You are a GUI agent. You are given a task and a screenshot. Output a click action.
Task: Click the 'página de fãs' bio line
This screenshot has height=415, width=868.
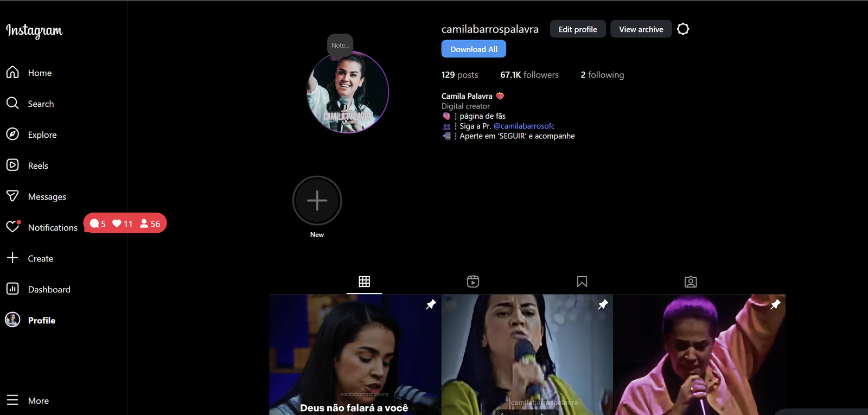pyautogui.click(x=483, y=116)
